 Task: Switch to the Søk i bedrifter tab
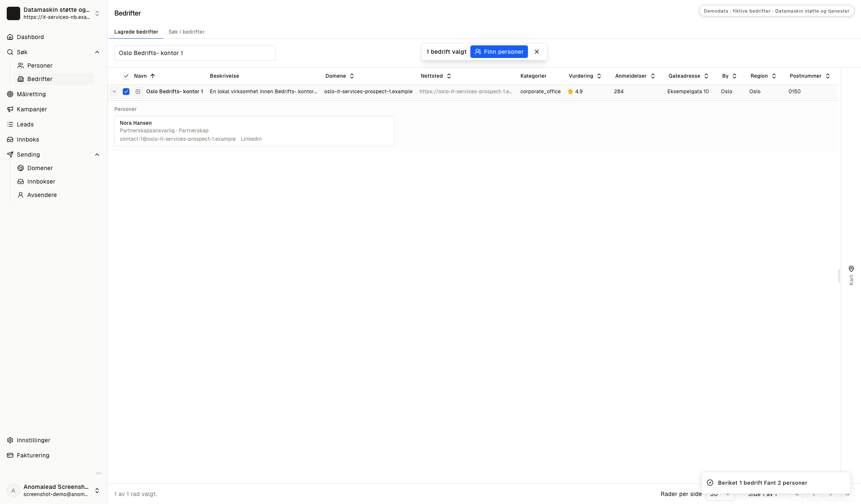point(187,32)
